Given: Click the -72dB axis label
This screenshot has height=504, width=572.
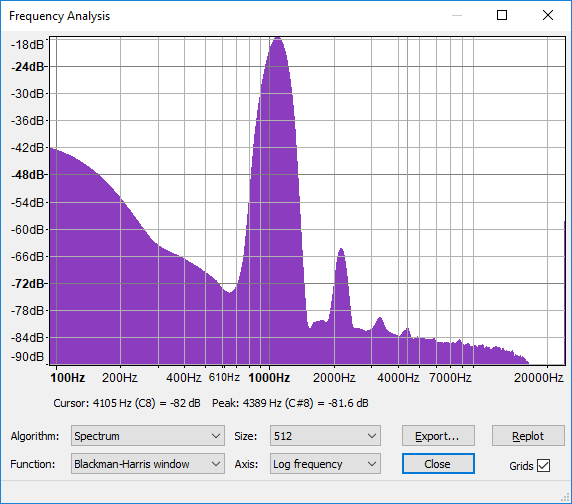Looking at the screenshot, I should (28, 283).
